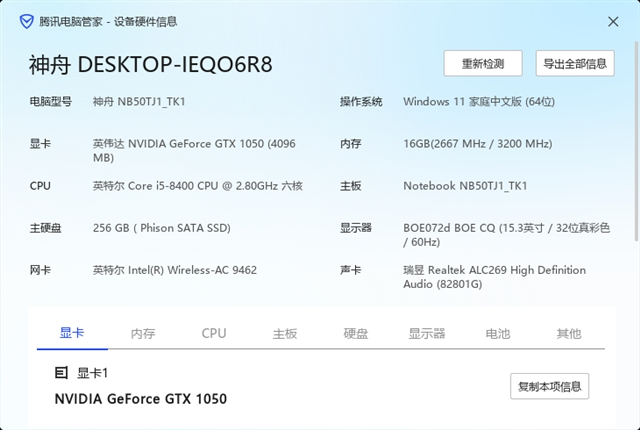Click the title 神舟 DESKTOP-IEQO6R8

[x=151, y=64]
